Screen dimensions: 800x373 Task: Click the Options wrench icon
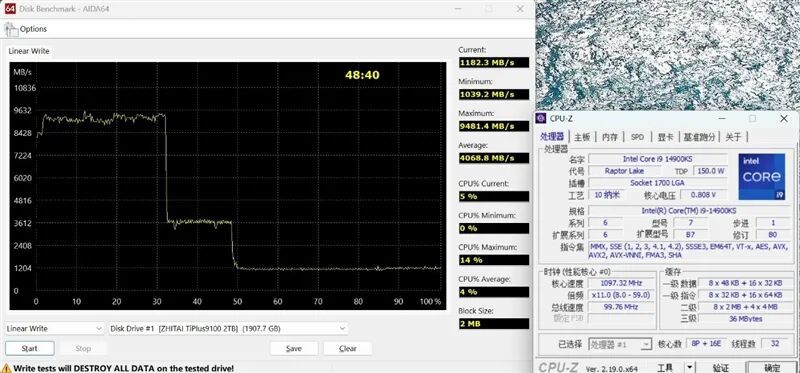(11, 30)
